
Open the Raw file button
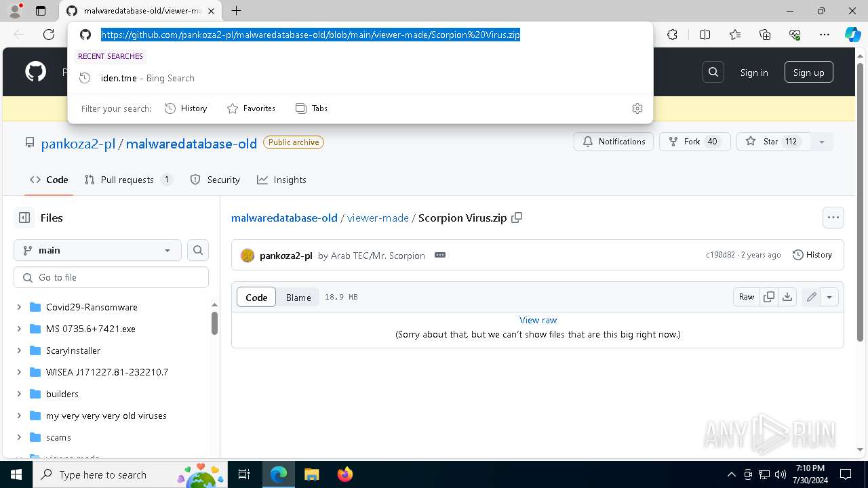(x=747, y=297)
